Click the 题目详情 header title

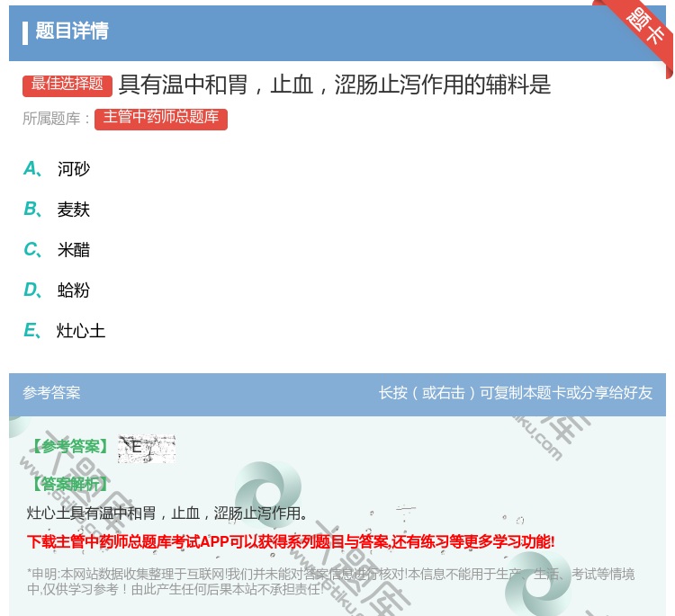point(72,31)
